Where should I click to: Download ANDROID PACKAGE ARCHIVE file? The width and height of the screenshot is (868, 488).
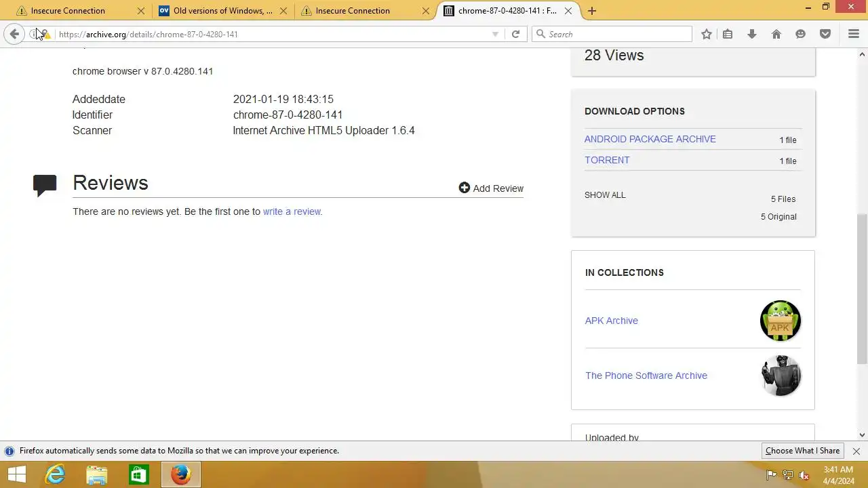[x=650, y=139]
